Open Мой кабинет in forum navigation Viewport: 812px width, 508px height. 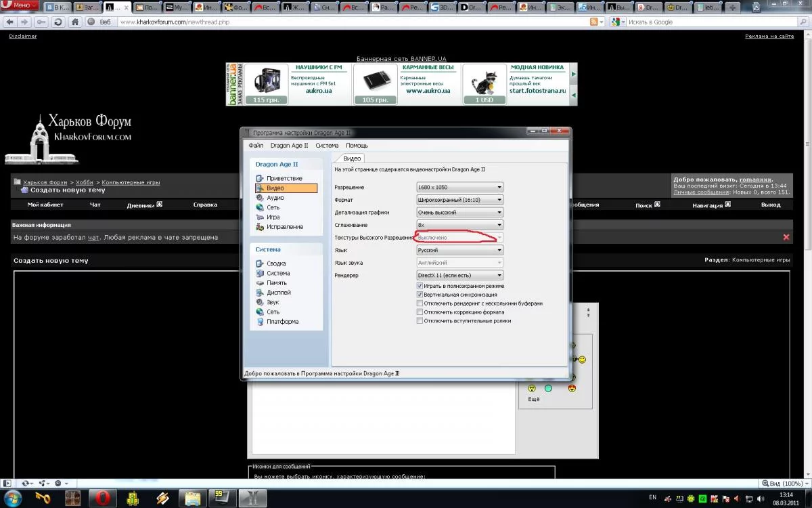coord(45,204)
